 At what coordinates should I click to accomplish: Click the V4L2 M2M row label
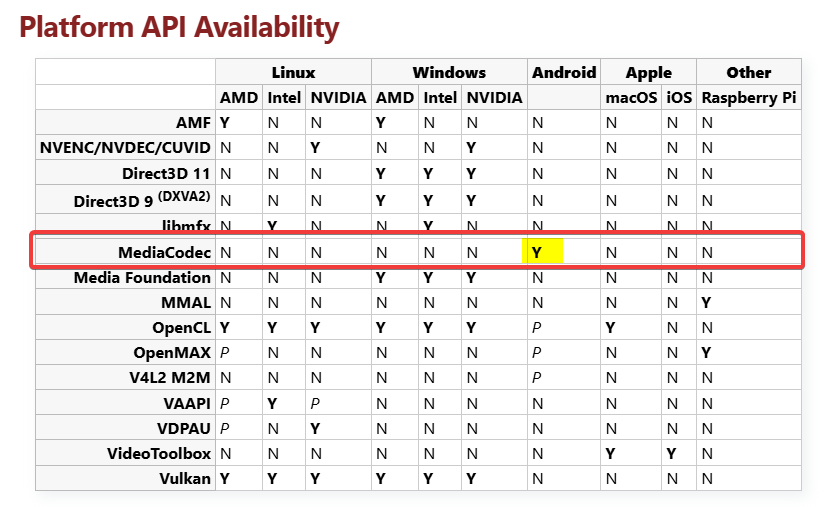coord(170,378)
